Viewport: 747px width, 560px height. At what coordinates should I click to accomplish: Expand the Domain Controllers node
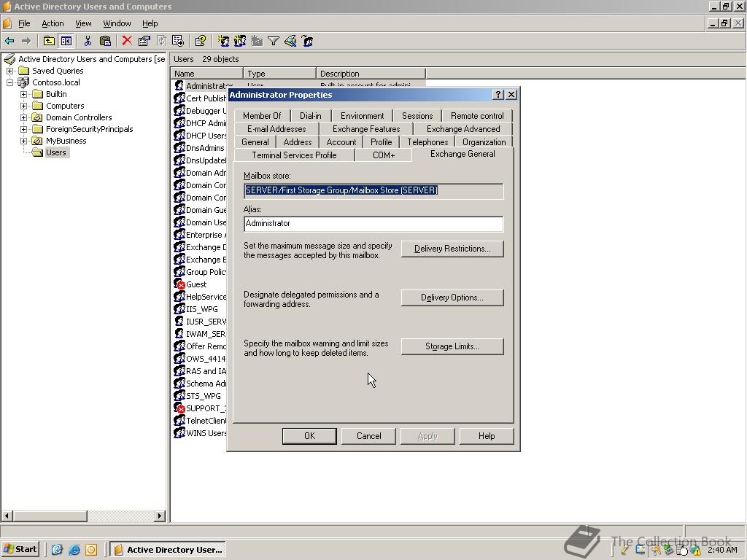(x=23, y=117)
